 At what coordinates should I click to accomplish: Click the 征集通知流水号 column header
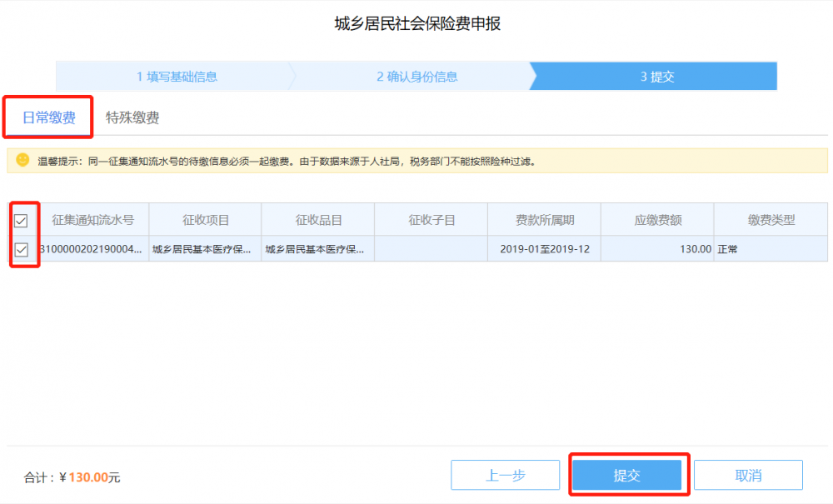[x=92, y=221]
